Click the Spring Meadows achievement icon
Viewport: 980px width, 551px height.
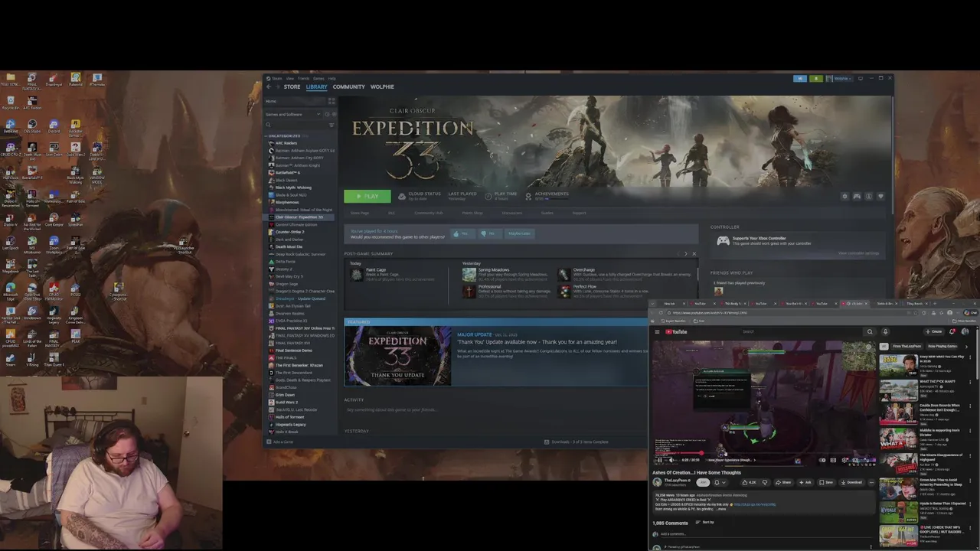[x=469, y=275]
